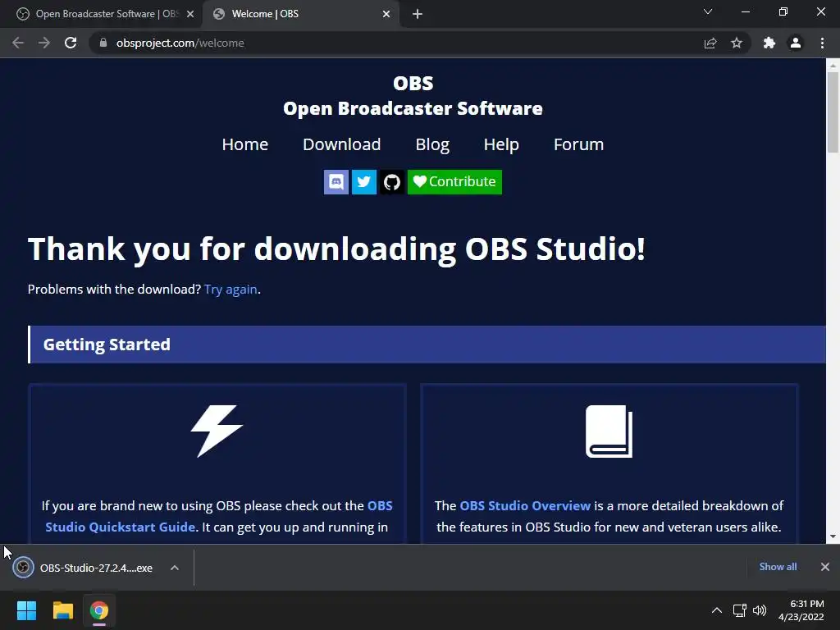840x630 pixels.
Task: Open the Extensions puzzle icon
Action: click(x=769, y=43)
